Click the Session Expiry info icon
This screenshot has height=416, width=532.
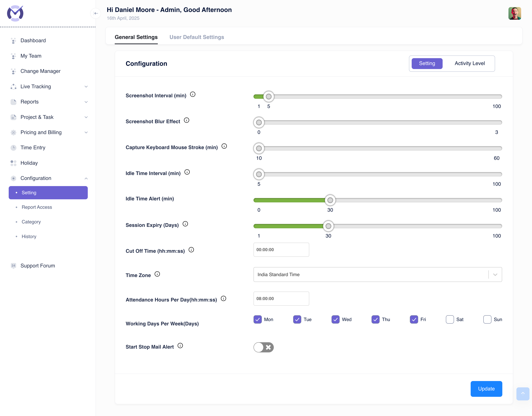tap(185, 224)
